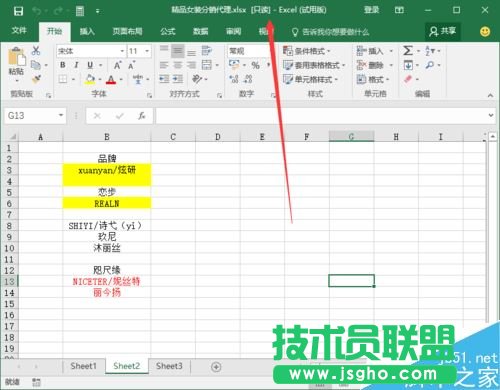Click the AutoSum sigma icon
This screenshot has width=500, height=390.
point(408,51)
